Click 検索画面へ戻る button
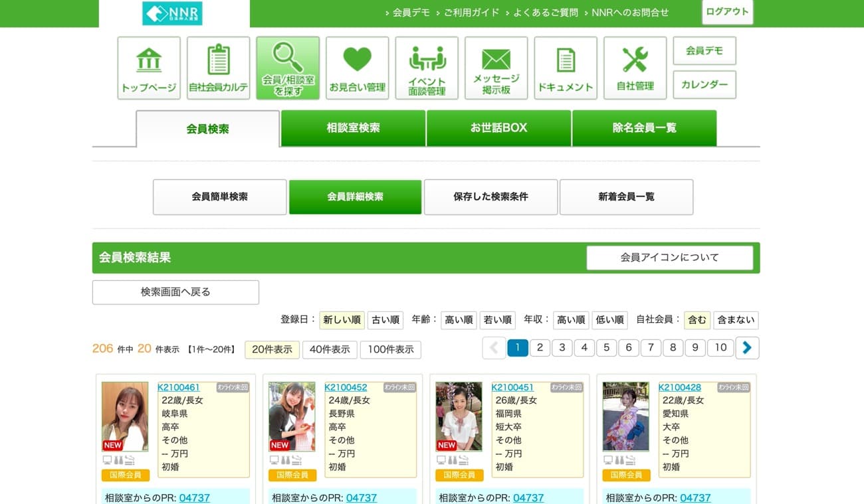The height and width of the screenshot is (504, 864). coord(175,292)
